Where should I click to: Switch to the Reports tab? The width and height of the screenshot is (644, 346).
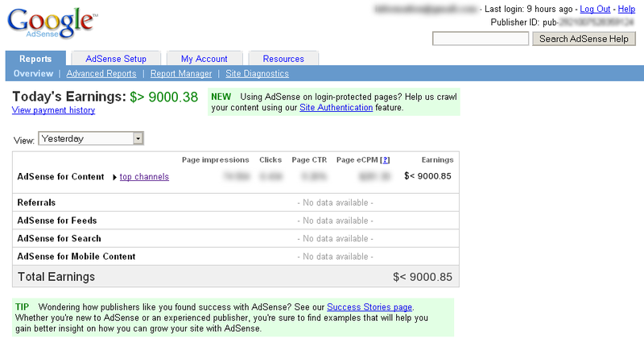click(x=35, y=59)
